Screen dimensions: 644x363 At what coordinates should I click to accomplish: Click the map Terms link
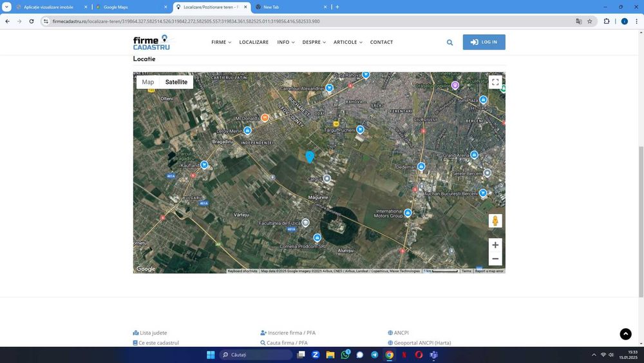(x=466, y=271)
